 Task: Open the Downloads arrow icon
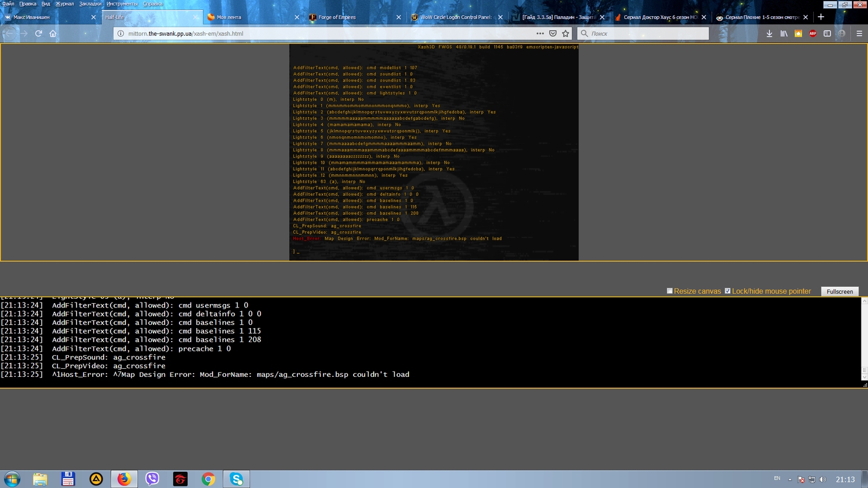pyautogui.click(x=769, y=34)
